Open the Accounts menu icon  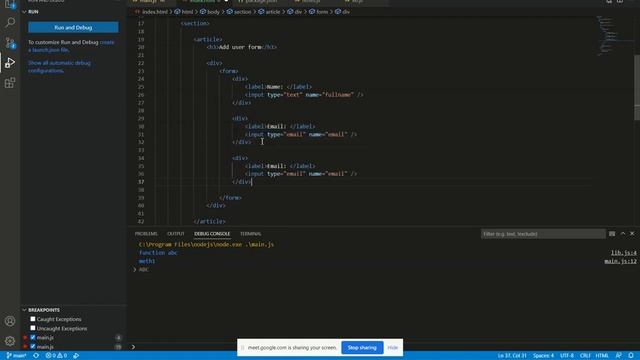(10, 321)
